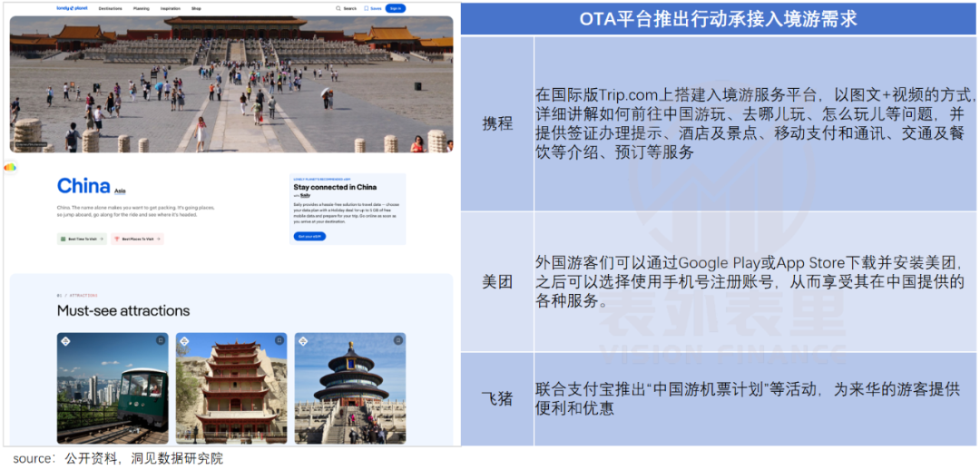Click the Lonely Planet logo
The image size is (980, 470).
coord(71,8)
